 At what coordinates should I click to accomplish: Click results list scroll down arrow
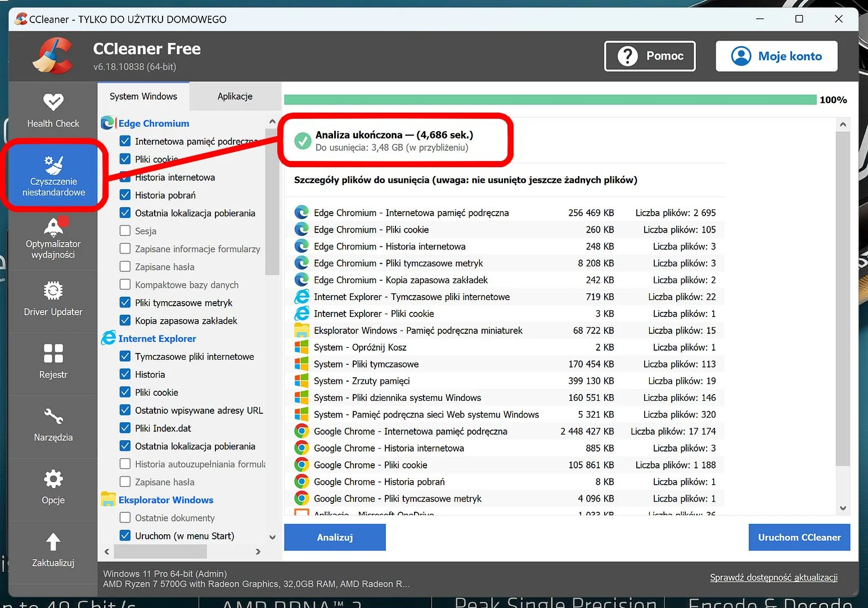[x=843, y=508]
